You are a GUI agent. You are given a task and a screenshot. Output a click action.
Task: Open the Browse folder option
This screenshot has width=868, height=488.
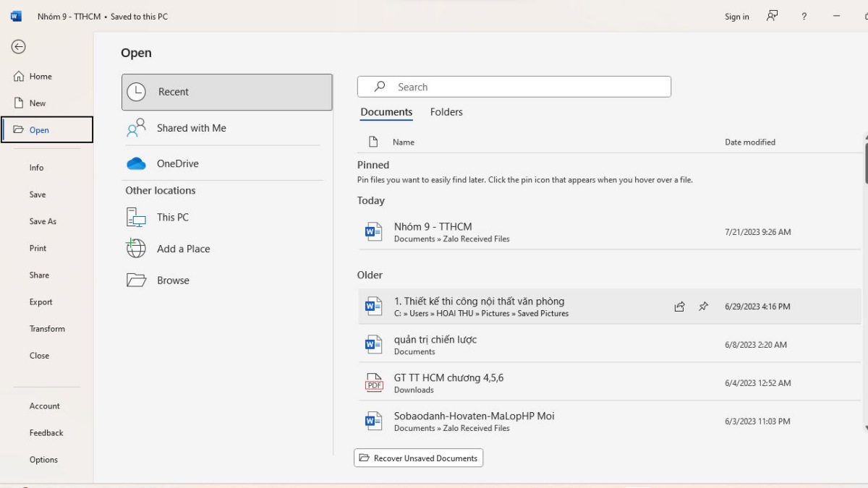click(x=173, y=281)
